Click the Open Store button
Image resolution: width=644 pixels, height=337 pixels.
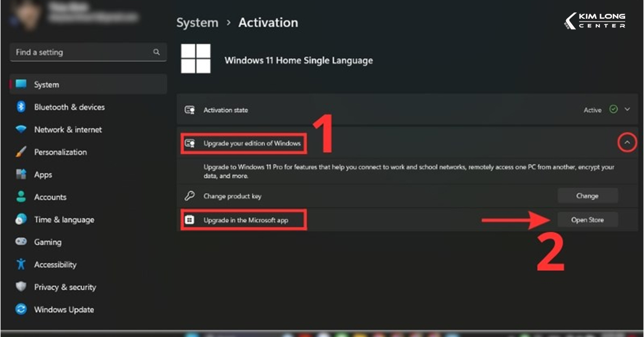[x=588, y=219]
